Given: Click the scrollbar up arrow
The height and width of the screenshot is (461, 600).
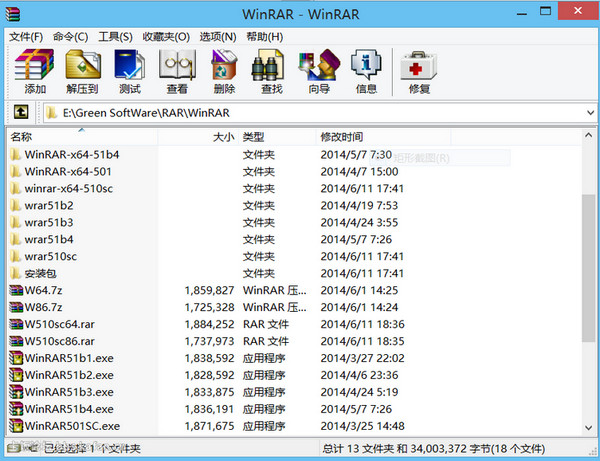Looking at the screenshot, I should point(589,135).
